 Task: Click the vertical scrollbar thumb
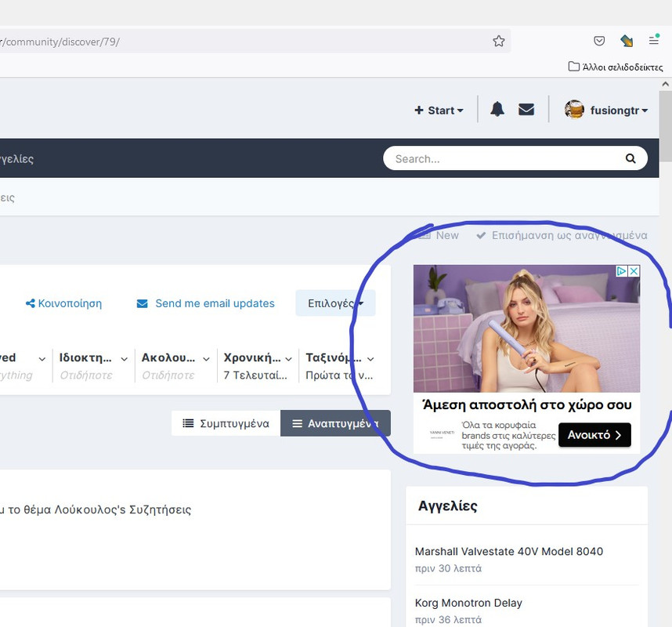(x=665, y=125)
